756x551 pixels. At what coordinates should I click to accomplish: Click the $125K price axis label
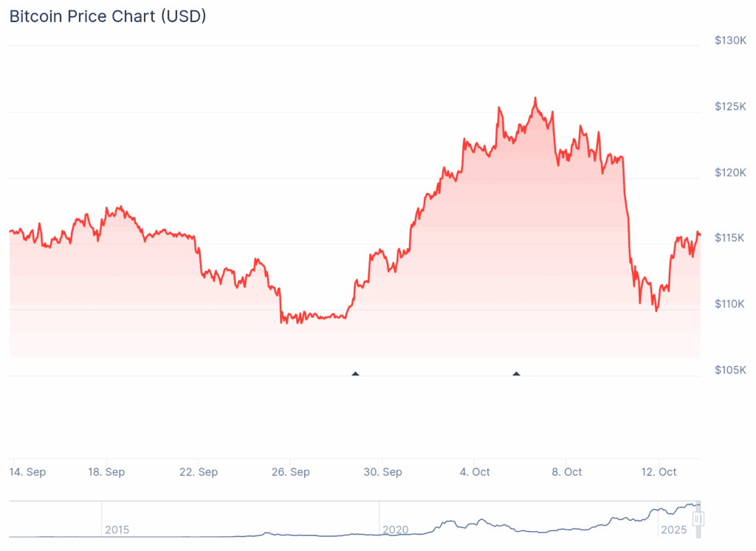pyautogui.click(x=730, y=106)
